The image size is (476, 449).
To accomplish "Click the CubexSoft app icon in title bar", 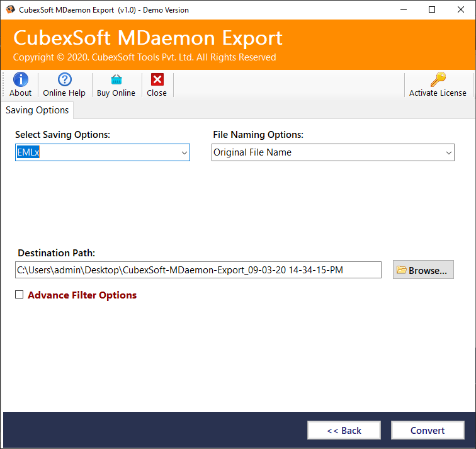I will [10, 9].
